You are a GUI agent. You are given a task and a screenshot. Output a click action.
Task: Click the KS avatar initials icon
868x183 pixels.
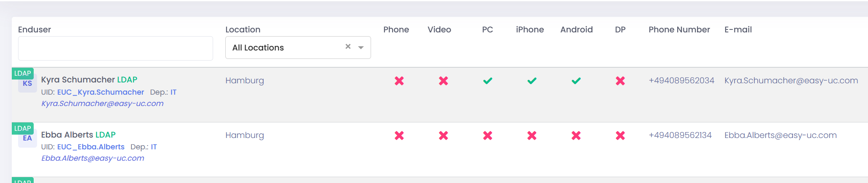coord(27,84)
